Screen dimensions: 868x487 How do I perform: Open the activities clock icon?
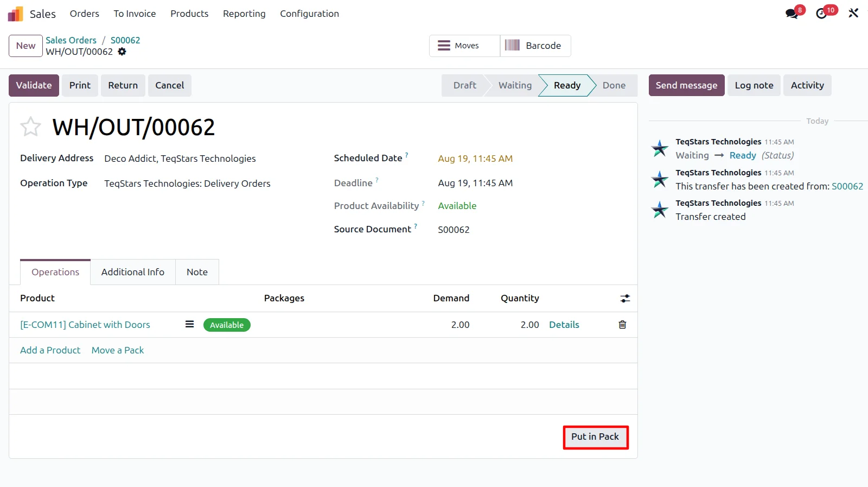(822, 14)
